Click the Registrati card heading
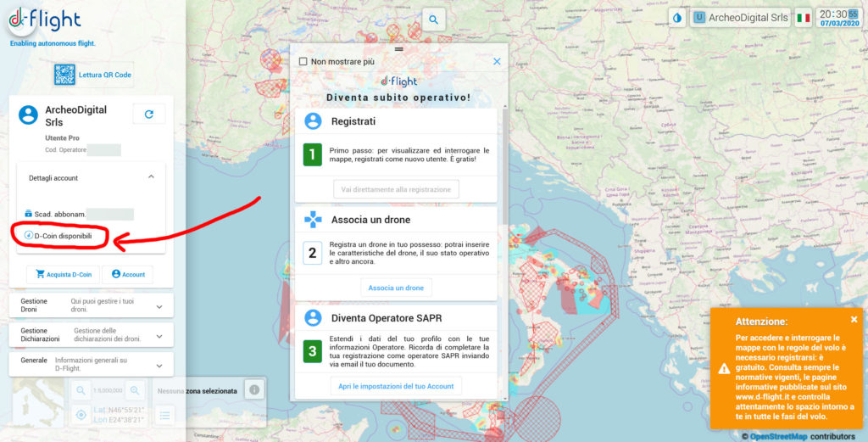Screen dimensions: 868x442 point(353,120)
